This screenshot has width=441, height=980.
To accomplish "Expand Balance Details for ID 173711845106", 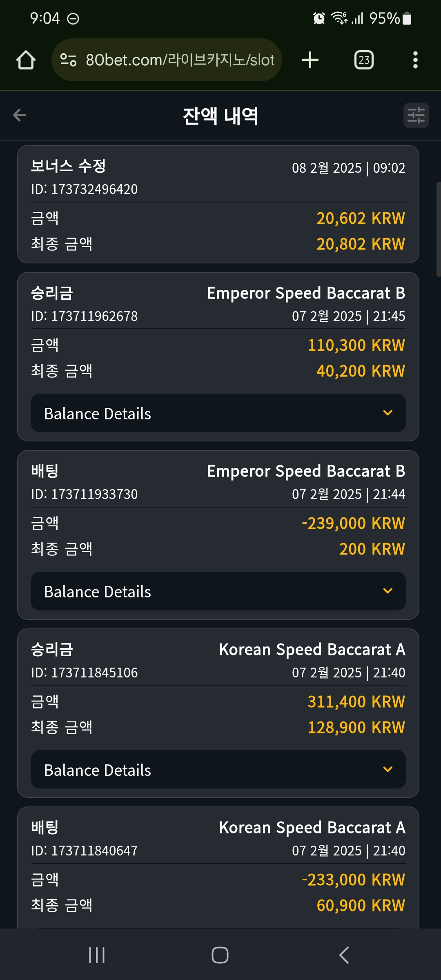I will coord(218,770).
